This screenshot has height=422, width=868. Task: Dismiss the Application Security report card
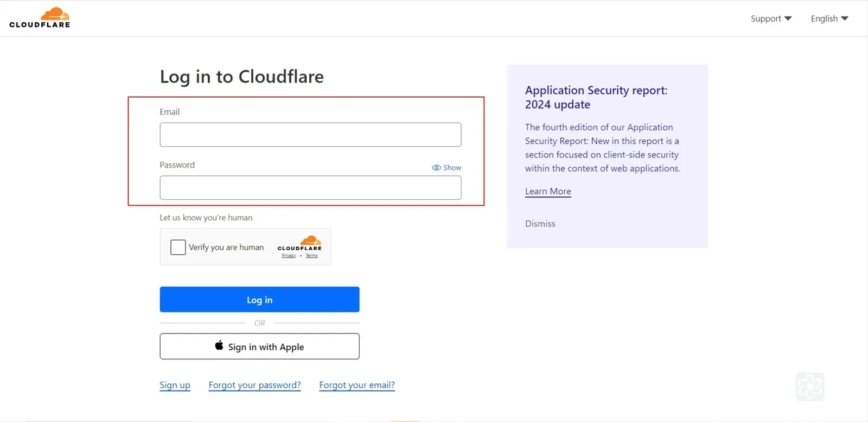pyautogui.click(x=540, y=223)
